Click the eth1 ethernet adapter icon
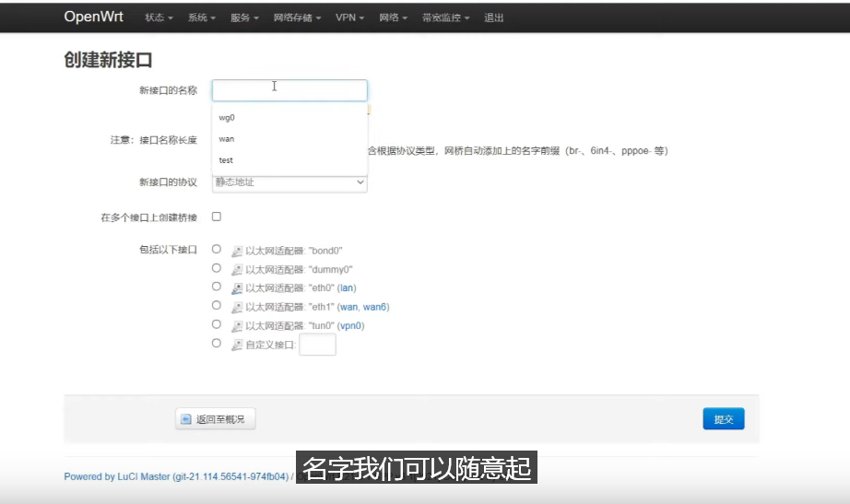 [237, 307]
